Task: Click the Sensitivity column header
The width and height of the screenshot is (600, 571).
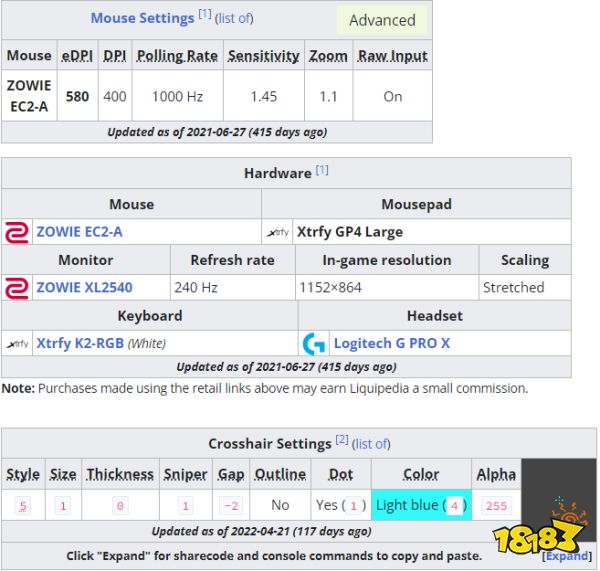Action: pyautogui.click(x=264, y=56)
